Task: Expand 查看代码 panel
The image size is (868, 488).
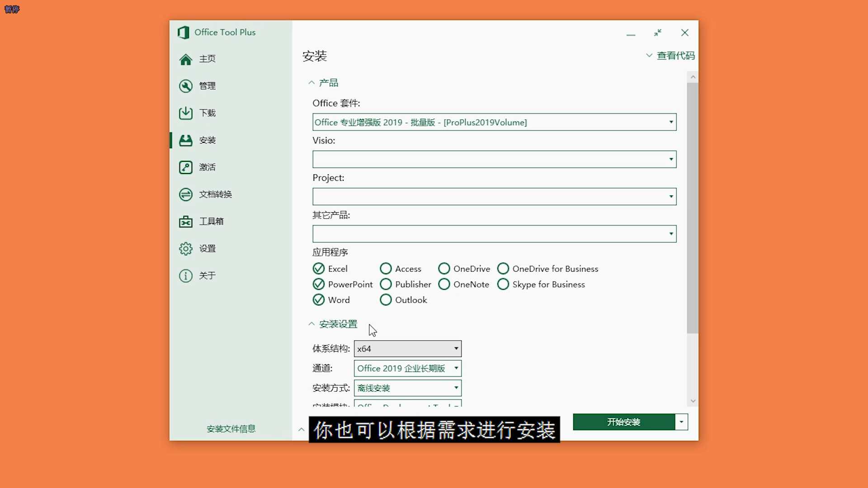Action: 670,56
